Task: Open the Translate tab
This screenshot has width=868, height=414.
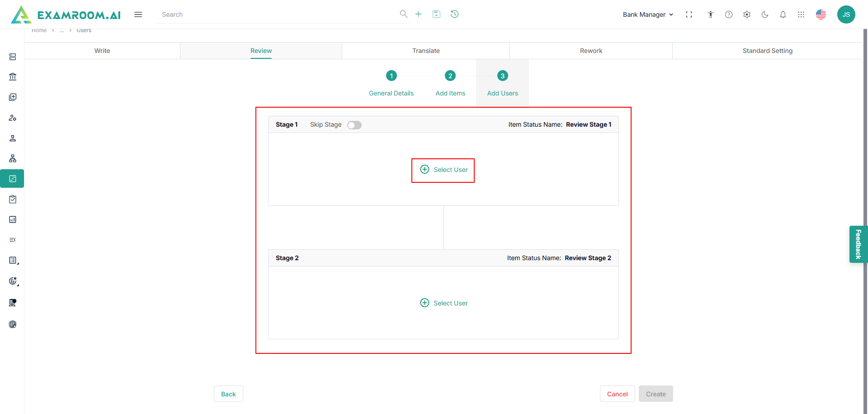Action: pos(426,51)
